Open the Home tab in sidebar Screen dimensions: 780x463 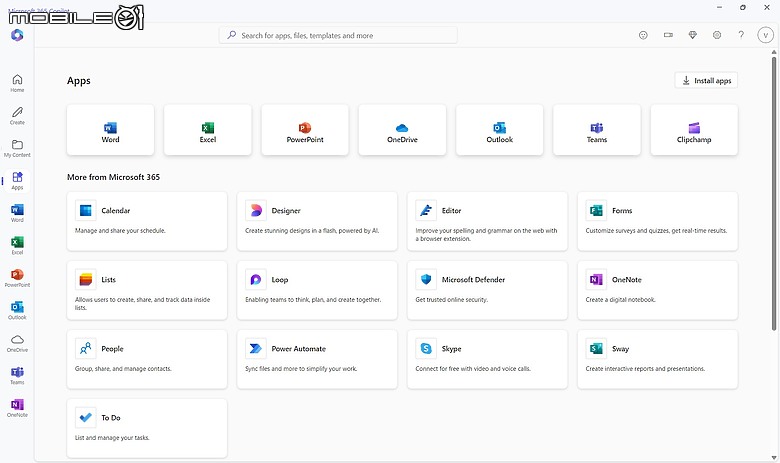point(17,83)
